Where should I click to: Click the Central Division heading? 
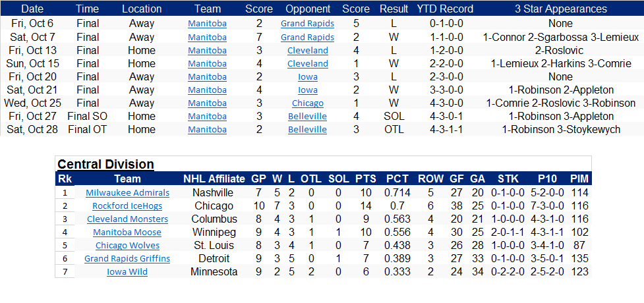[105, 165]
